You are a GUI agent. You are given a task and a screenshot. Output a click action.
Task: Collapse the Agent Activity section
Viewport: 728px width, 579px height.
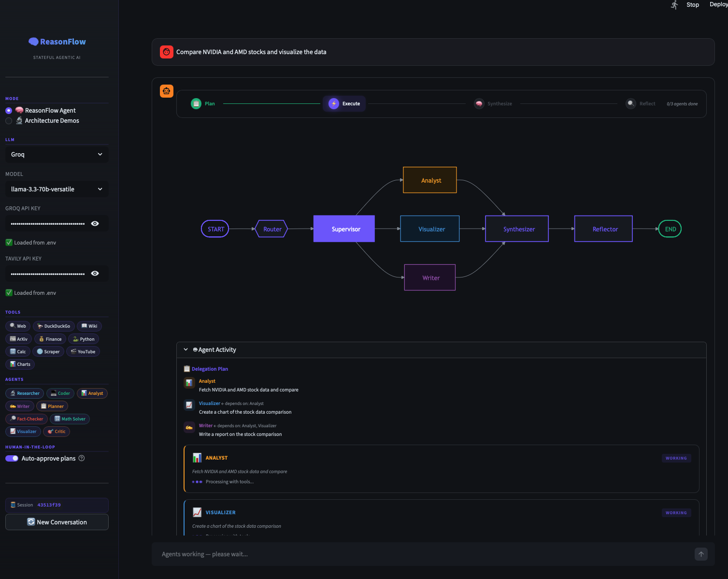pos(186,350)
